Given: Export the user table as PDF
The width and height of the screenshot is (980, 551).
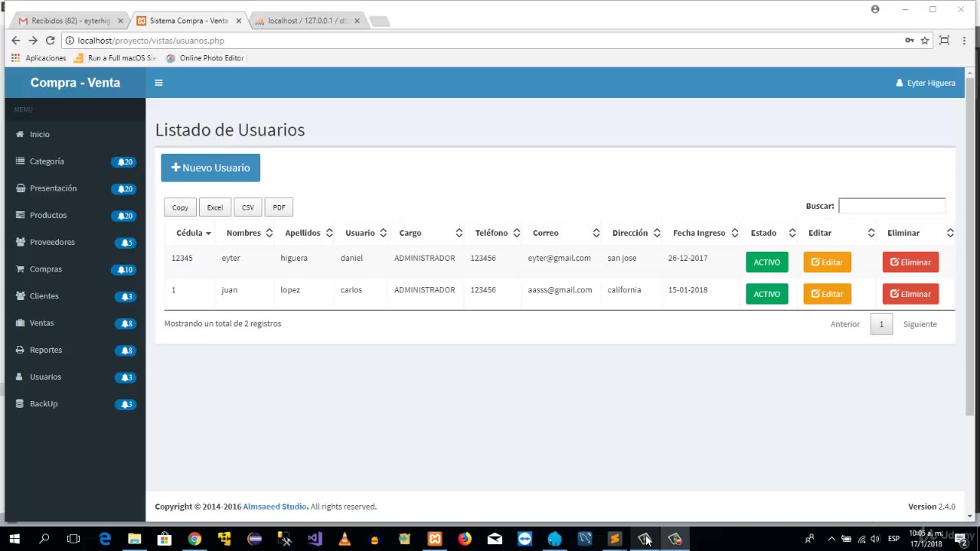Looking at the screenshot, I should [x=279, y=207].
